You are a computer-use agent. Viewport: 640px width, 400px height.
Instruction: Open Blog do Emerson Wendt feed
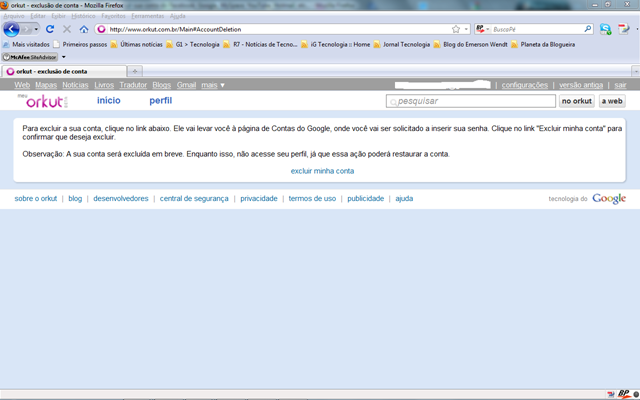(x=471, y=44)
